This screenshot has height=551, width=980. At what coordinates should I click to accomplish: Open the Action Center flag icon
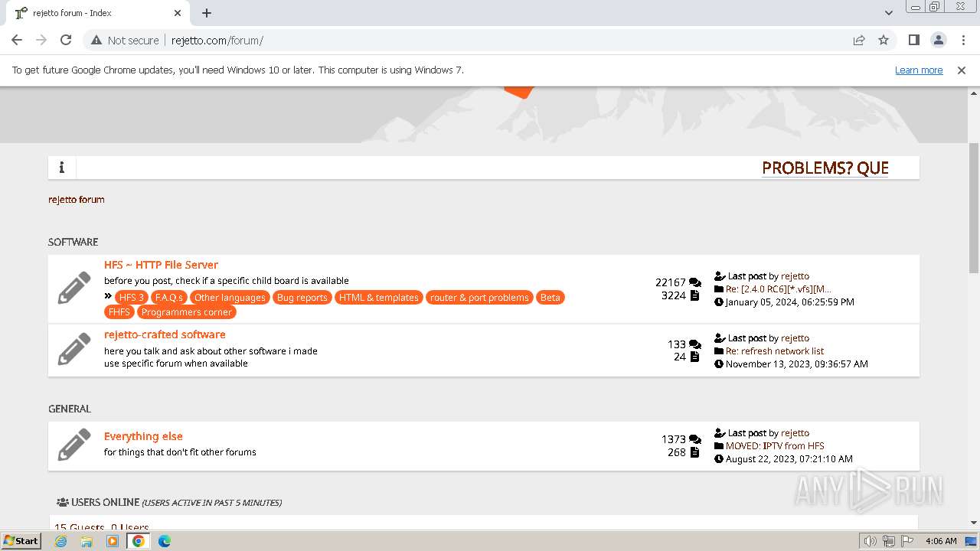pyautogui.click(x=906, y=541)
